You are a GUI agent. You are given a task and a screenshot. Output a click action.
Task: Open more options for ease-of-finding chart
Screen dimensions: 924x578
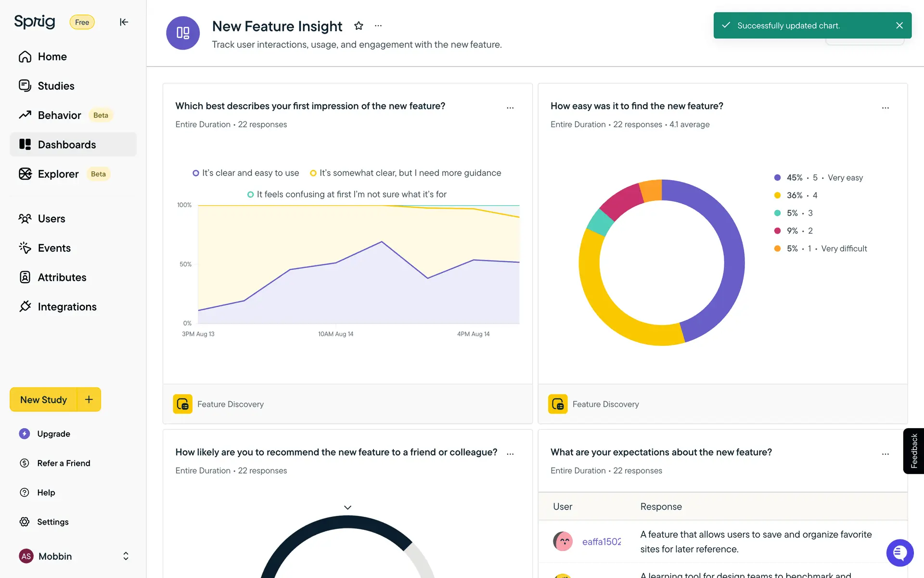pos(885,108)
